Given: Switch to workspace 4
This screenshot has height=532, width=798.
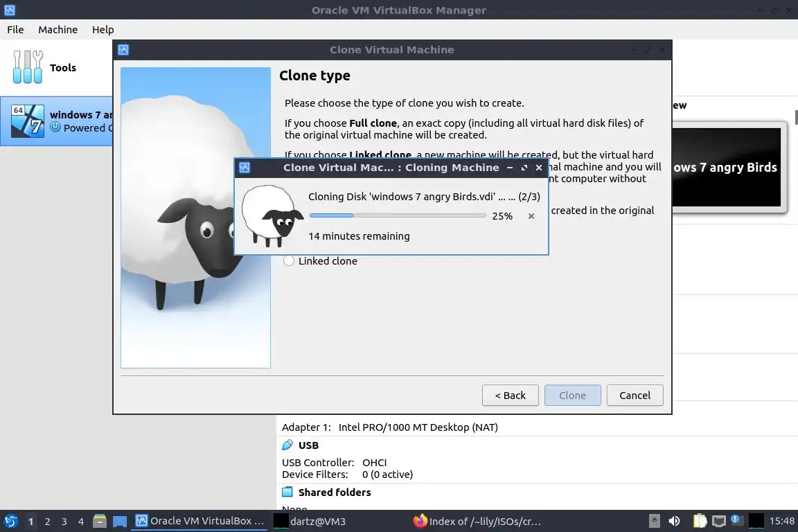Looking at the screenshot, I should (x=81, y=522).
